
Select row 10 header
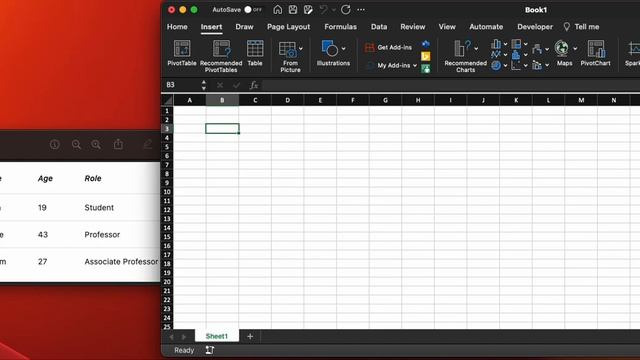(x=167, y=192)
